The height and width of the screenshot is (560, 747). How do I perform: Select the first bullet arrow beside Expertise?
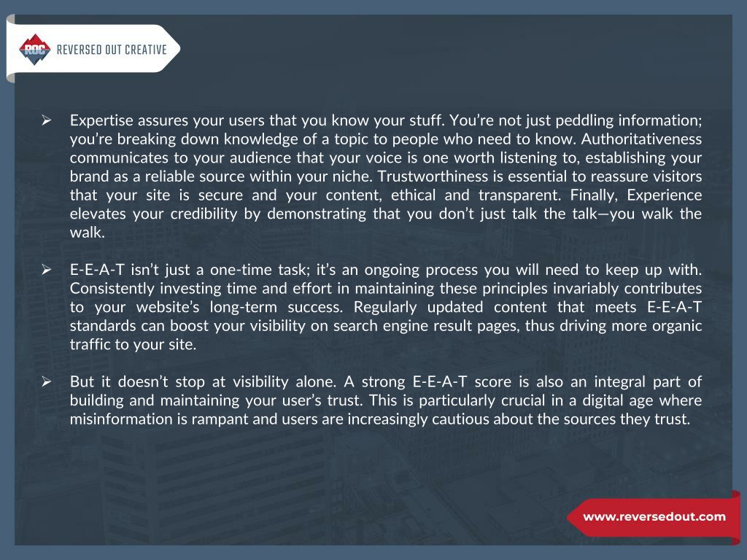46,120
